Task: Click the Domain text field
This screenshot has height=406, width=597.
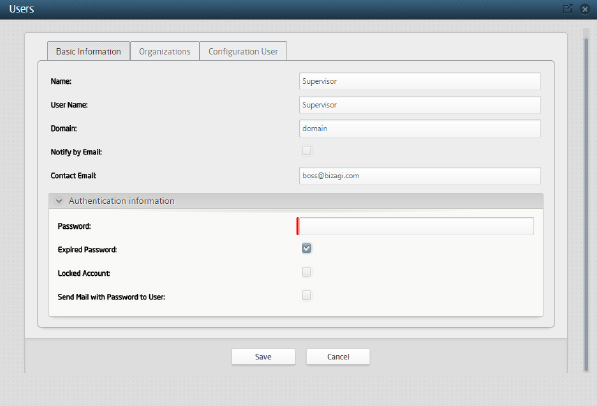Action: click(420, 128)
